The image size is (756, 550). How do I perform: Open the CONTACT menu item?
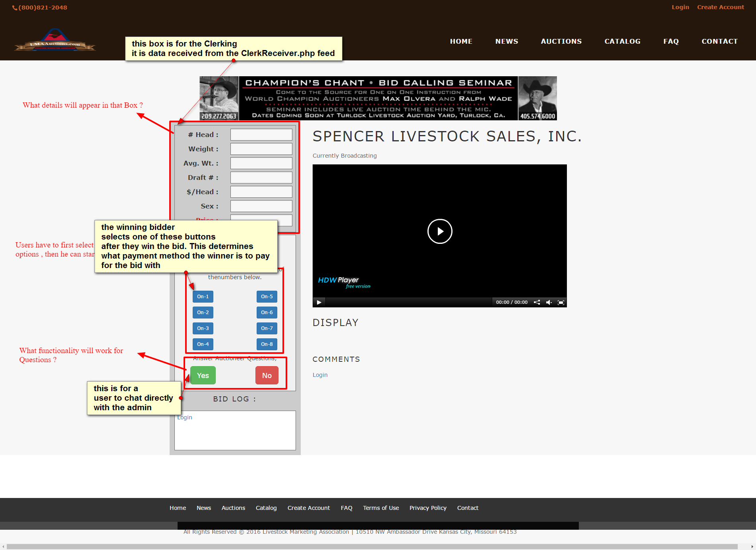click(x=719, y=41)
